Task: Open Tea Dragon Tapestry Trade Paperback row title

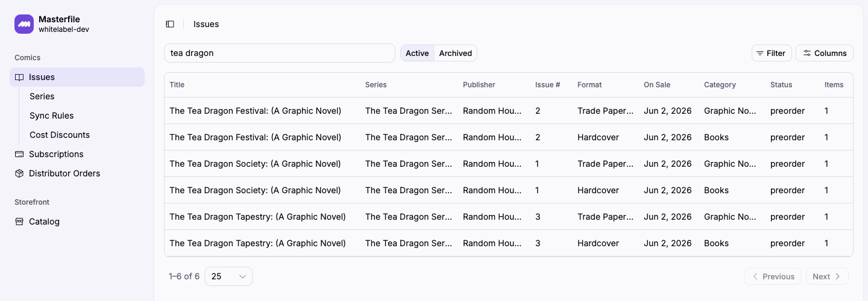Action: [258, 217]
